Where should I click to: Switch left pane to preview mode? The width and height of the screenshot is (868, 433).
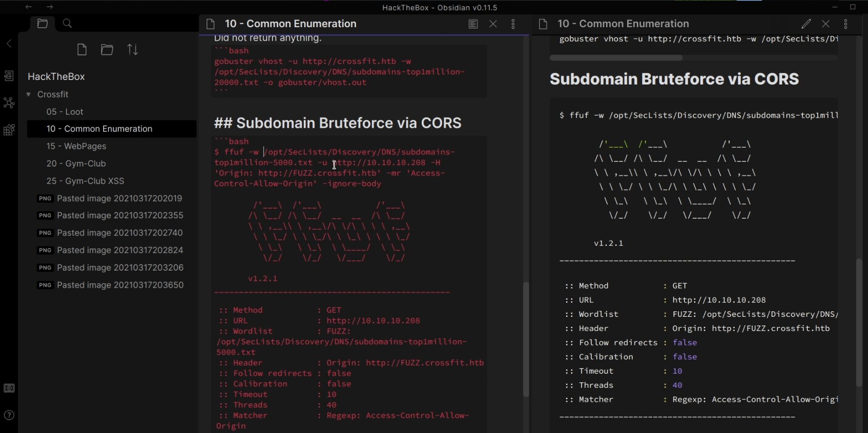pyautogui.click(x=473, y=24)
